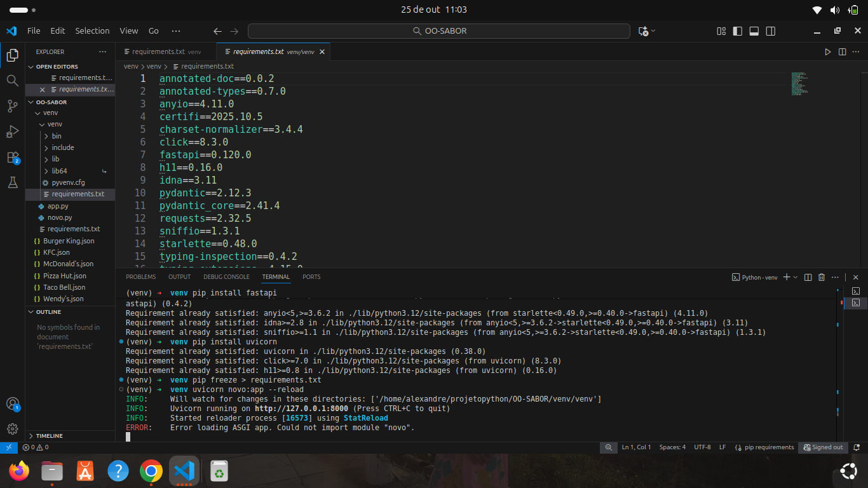Open the Testing flask icon
Screen dimensions: 868x488
coord(12,182)
